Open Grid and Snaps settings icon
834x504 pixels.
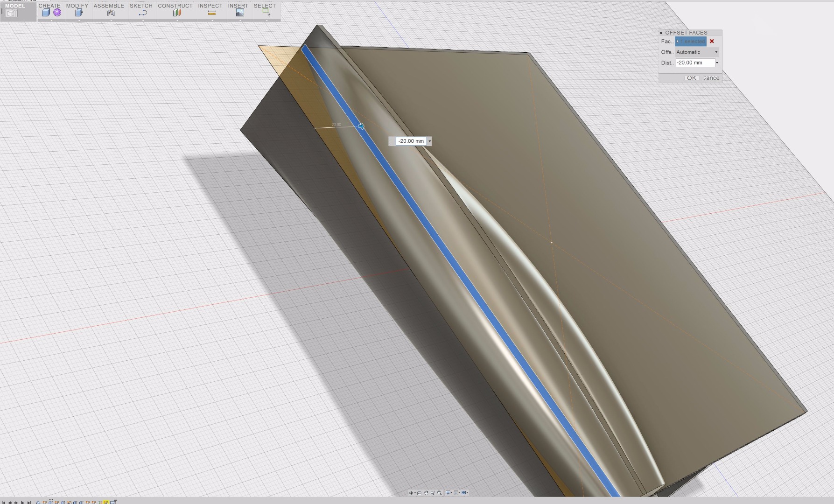[456, 493]
